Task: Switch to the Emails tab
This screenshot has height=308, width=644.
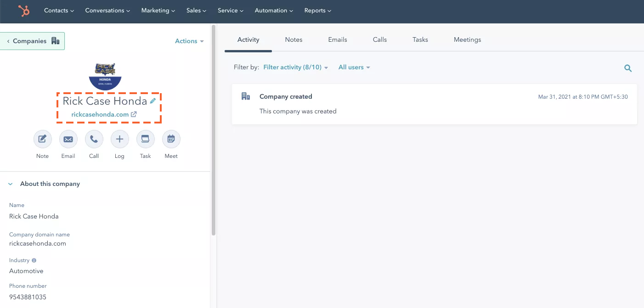Action: point(338,39)
